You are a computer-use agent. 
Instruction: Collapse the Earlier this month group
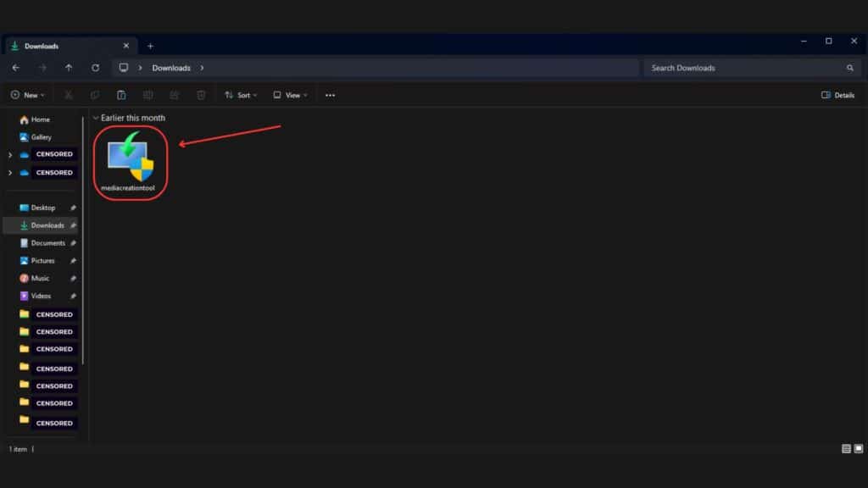[x=96, y=118]
